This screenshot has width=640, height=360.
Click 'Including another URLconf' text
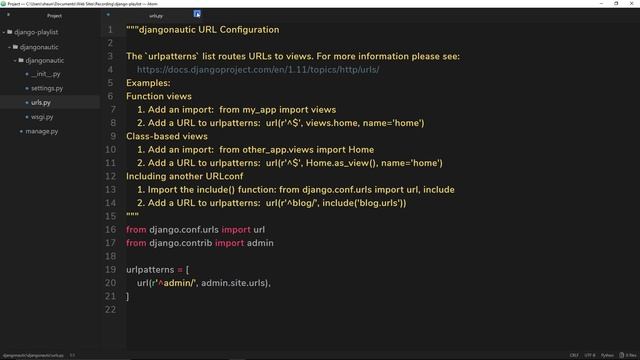coord(184,176)
